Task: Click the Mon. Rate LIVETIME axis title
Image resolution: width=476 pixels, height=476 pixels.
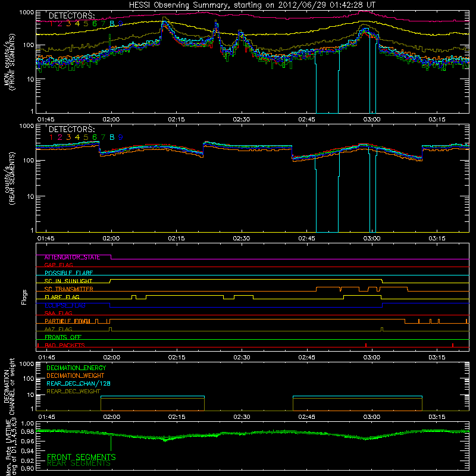Action: point(11,448)
